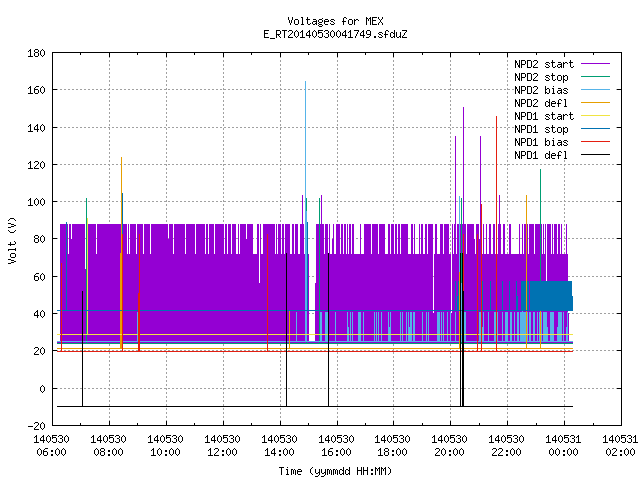Click the NPD1 defl black legend line
Viewport: 640px width, 480px height.
(595, 155)
